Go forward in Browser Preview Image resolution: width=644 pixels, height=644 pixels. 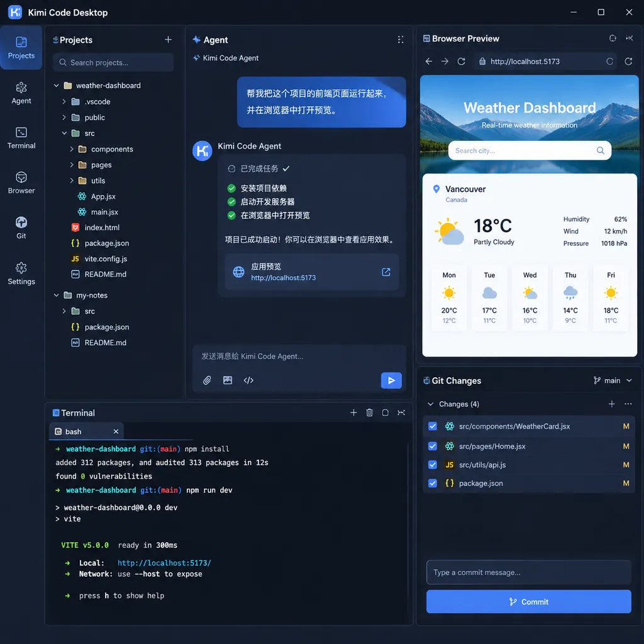[445, 61]
